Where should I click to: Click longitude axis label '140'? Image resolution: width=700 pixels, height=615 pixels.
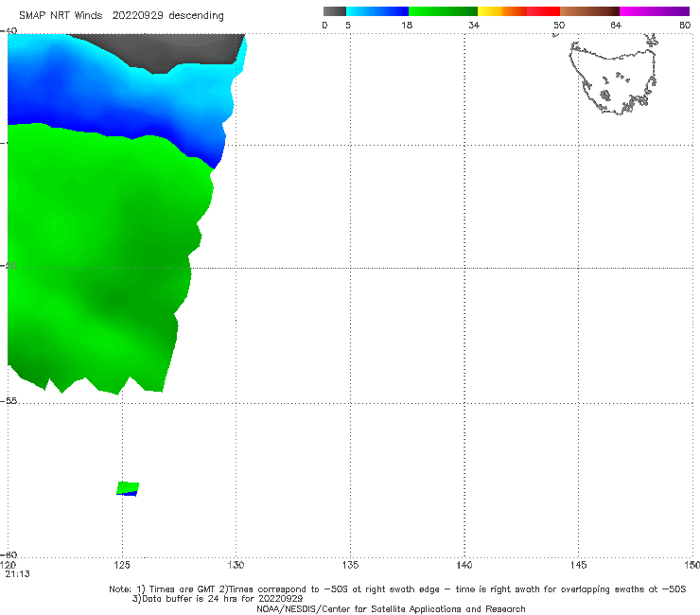point(464,565)
